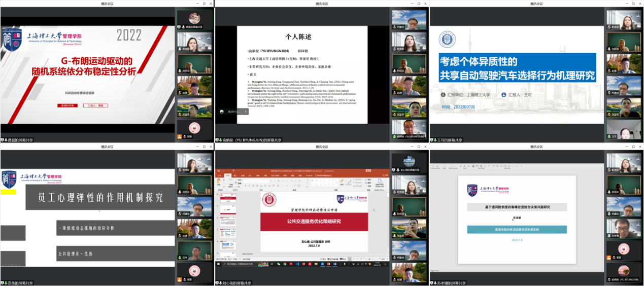Click the 说点什么 chat input field
Viewport: 644px width, 286px height.
click(x=234, y=112)
